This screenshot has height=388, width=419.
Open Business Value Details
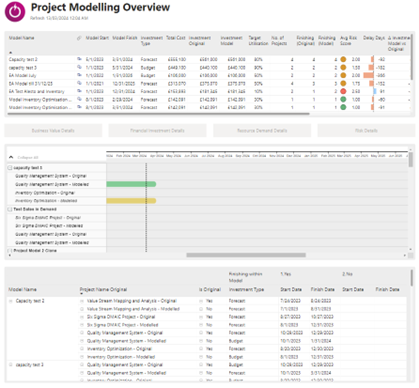(x=53, y=131)
